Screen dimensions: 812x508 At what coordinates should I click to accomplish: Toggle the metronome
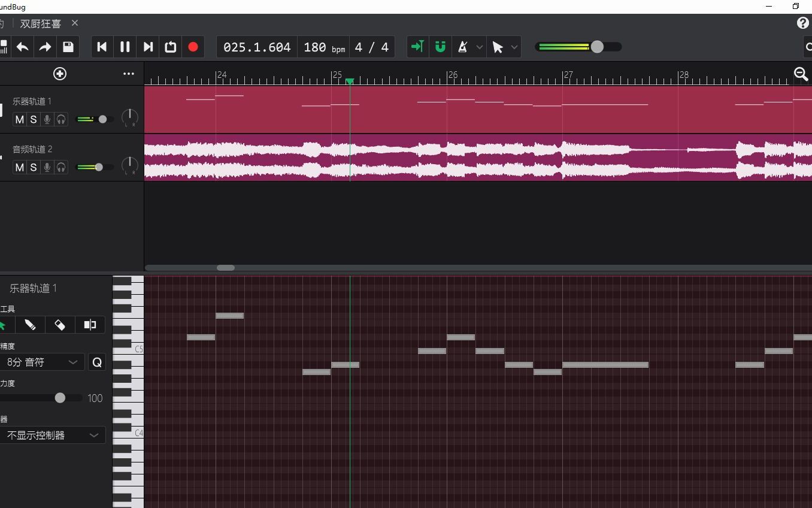[x=462, y=47]
